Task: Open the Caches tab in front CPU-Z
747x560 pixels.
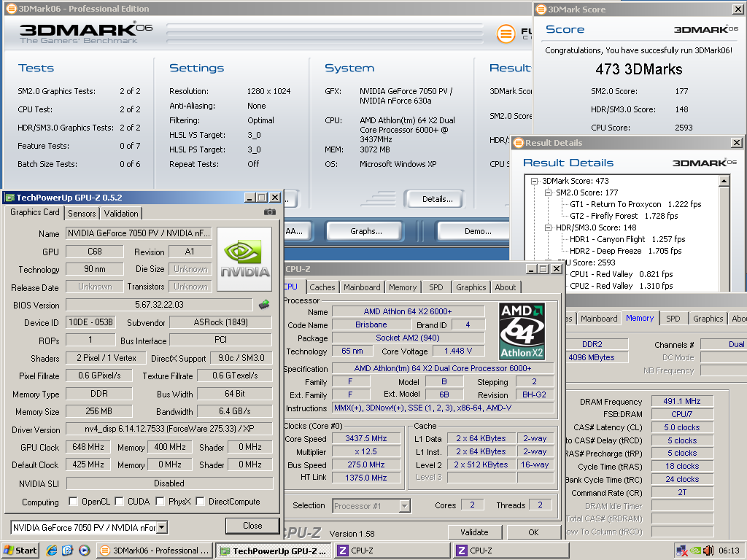Action: point(322,287)
